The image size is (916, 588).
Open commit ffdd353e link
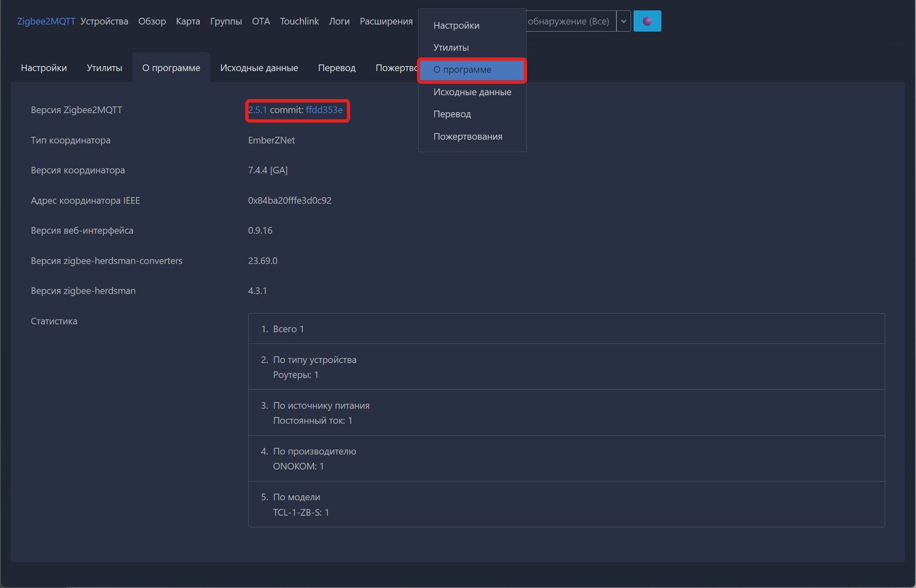coord(324,110)
